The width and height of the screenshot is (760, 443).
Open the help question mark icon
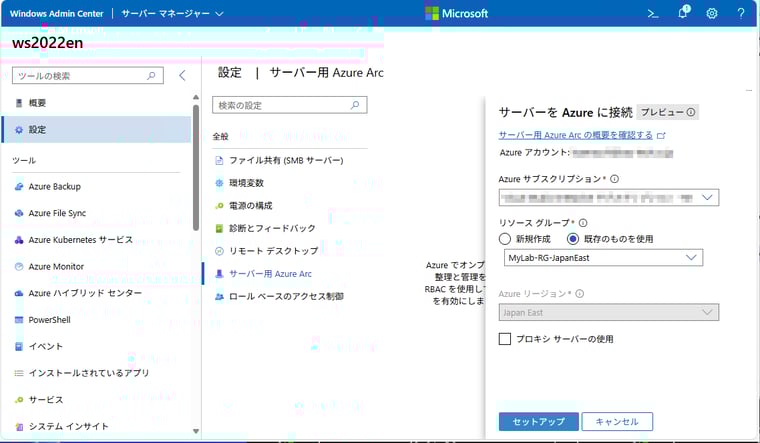coord(741,13)
